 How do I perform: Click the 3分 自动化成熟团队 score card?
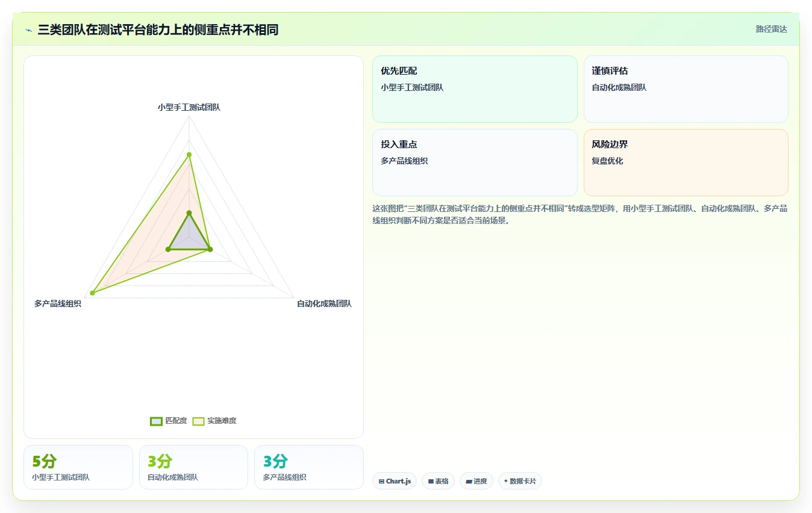193,467
